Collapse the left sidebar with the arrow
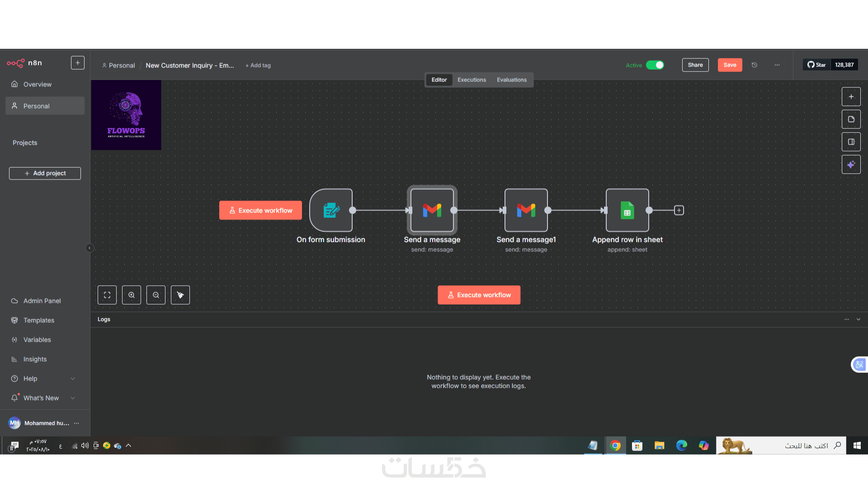Viewport: 868px width, 488px height. [90, 248]
